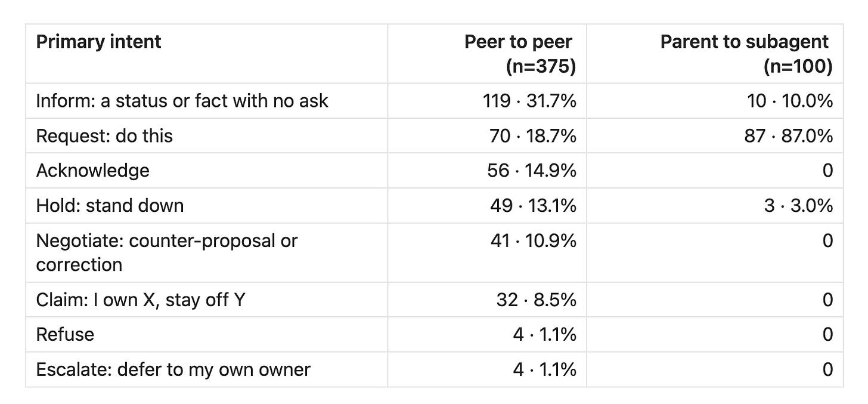868x404 pixels.
Task: Click the Primary intent column header
Action: click(x=98, y=42)
